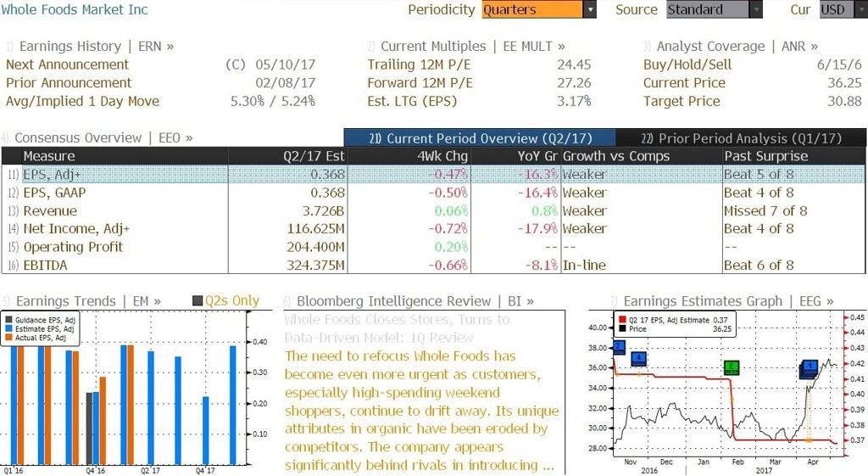This screenshot has width=868, height=476.
Task: Click blue Estimate EPS legend swatch
Action: pos(8,328)
